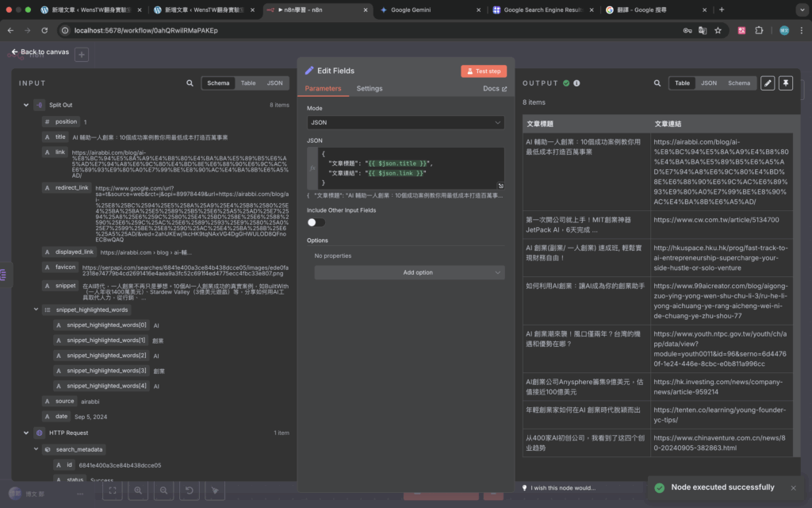The height and width of the screenshot is (508, 812).
Task: Bookmark this page with the star icon
Action: [x=718, y=31]
